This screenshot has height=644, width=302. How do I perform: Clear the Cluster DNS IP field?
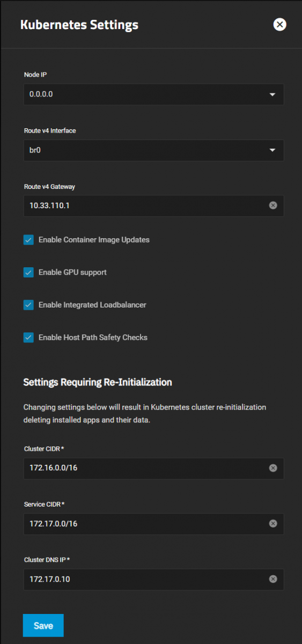tap(273, 579)
